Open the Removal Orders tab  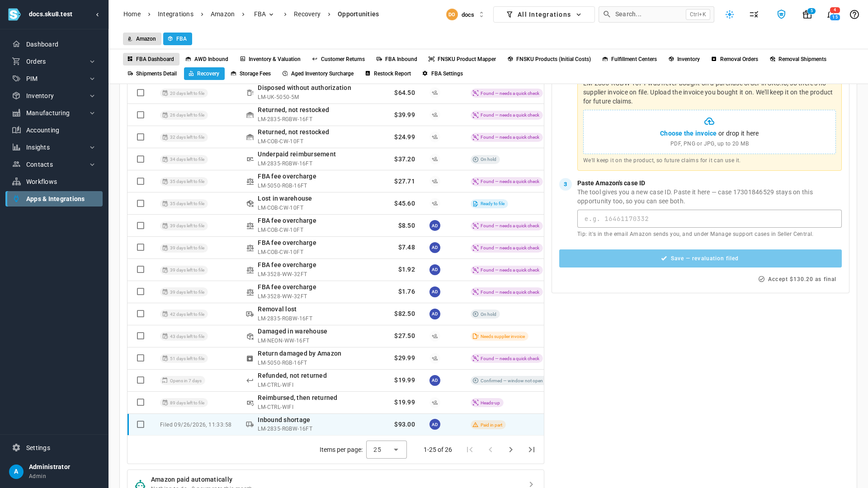pos(735,59)
